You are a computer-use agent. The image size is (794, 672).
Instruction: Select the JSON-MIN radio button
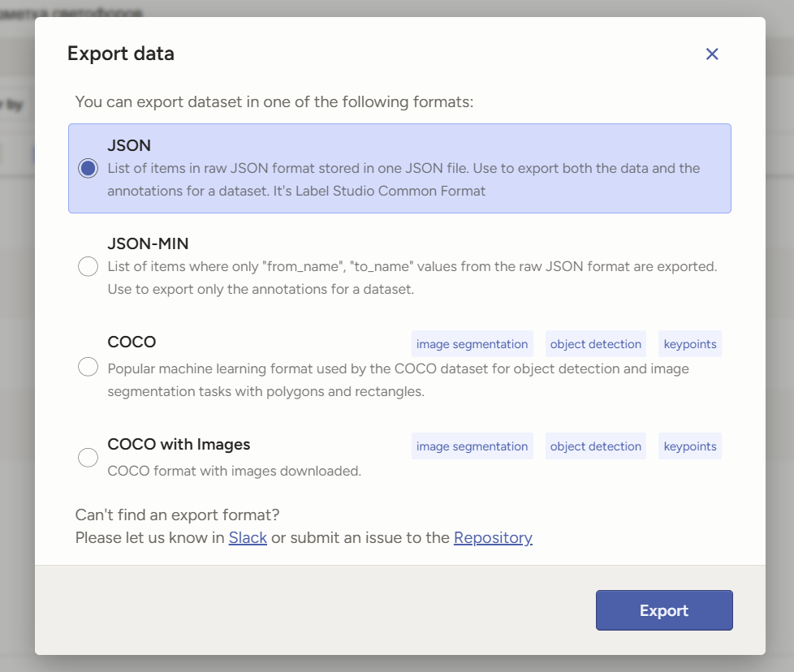click(x=88, y=266)
